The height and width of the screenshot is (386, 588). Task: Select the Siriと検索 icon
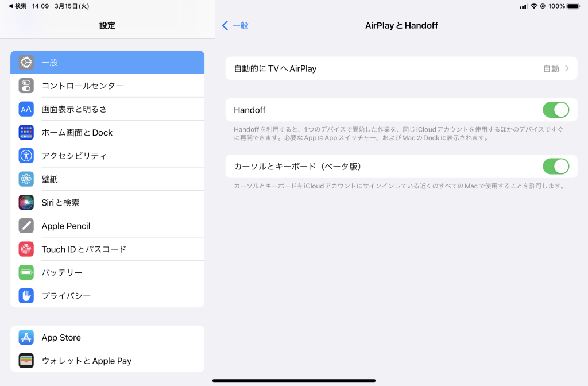(x=25, y=202)
